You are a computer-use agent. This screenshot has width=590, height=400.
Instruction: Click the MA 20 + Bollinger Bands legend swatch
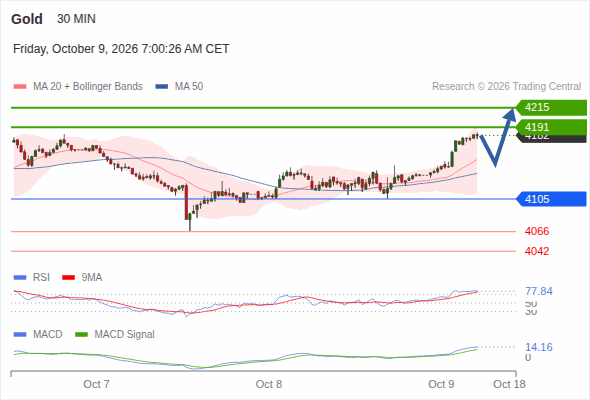pos(20,87)
